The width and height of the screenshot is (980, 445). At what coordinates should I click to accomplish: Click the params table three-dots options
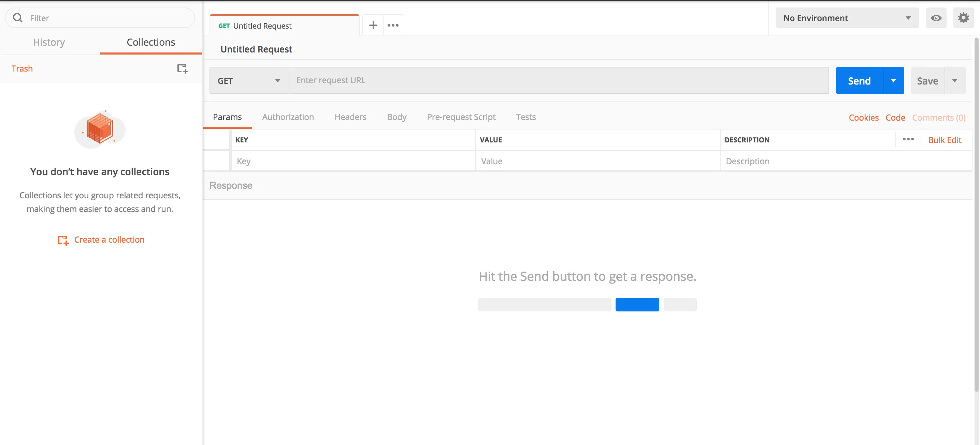[x=908, y=139]
